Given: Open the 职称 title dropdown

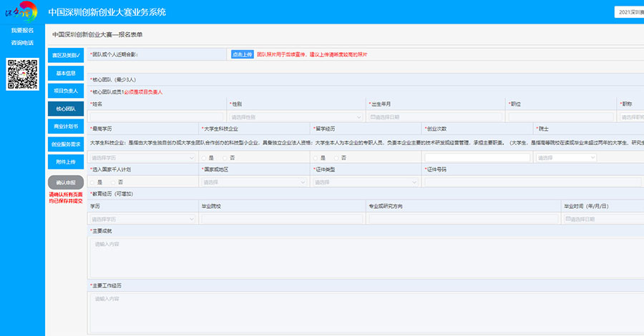Looking at the screenshot, I should [x=632, y=117].
